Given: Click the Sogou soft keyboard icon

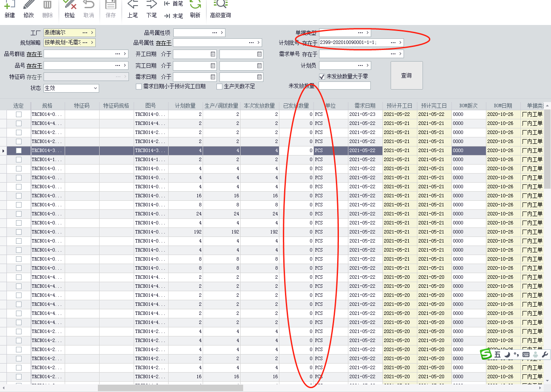Looking at the screenshot, I should pyautogui.click(x=526, y=355).
